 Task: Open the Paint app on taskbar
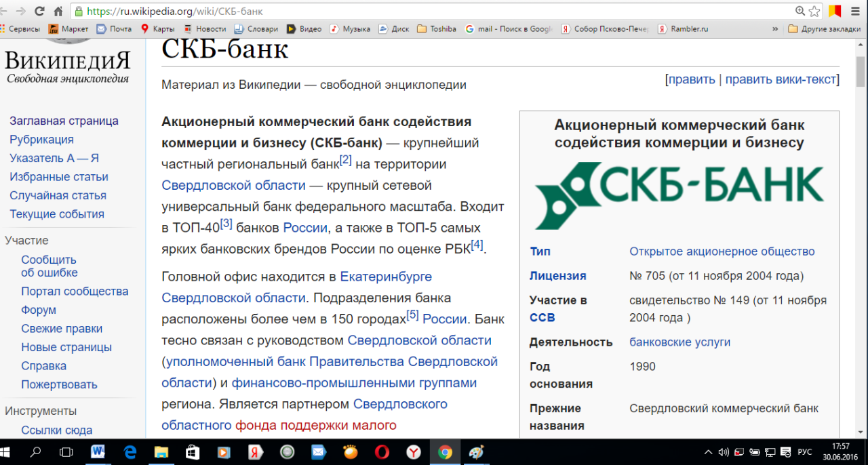pos(476,451)
